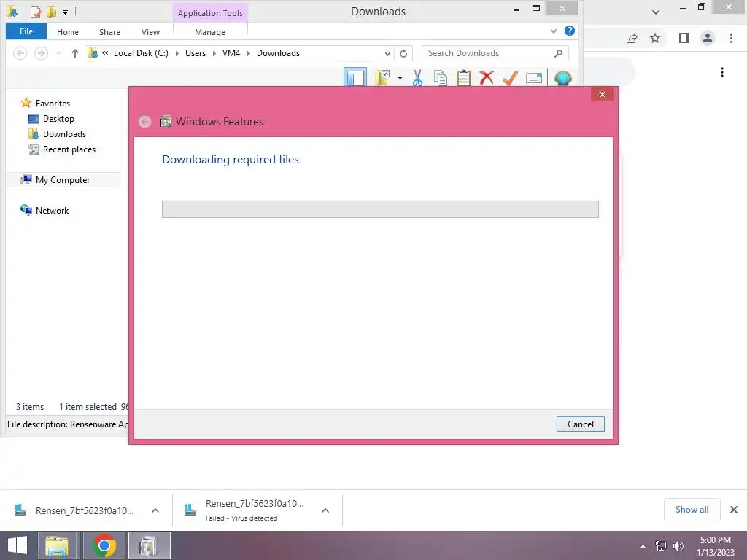Click the downloading progress bar
Image resolution: width=747 pixels, height=560 pixels.
380,209
